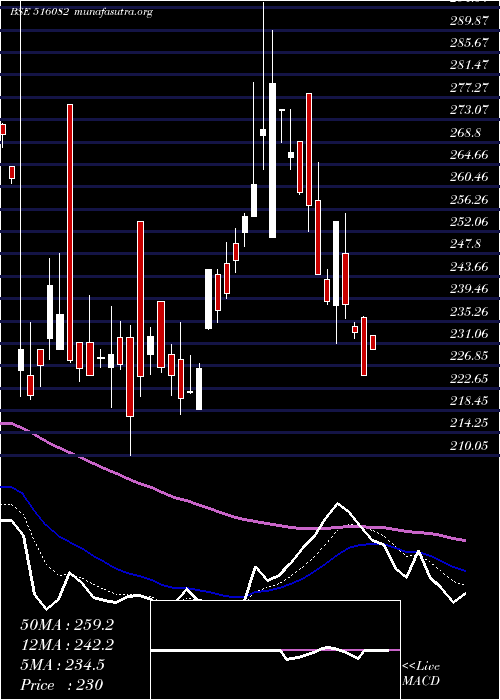Click the 50MA : 259.2 readout

[67, 625]
